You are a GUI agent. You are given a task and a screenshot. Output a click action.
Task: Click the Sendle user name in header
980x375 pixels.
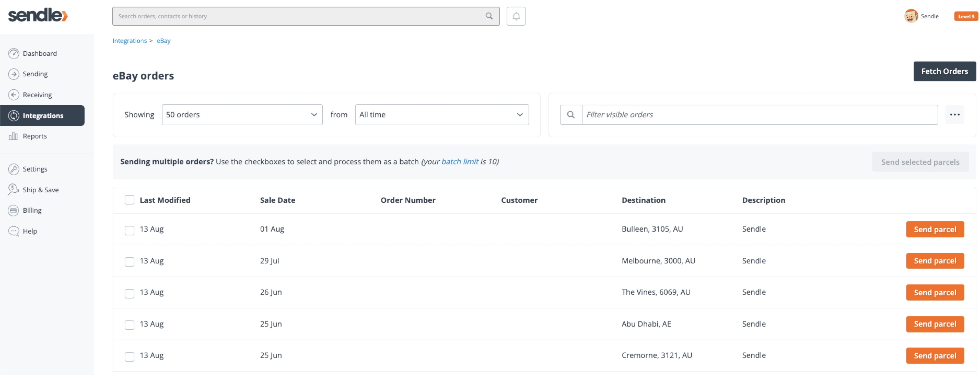929,16
